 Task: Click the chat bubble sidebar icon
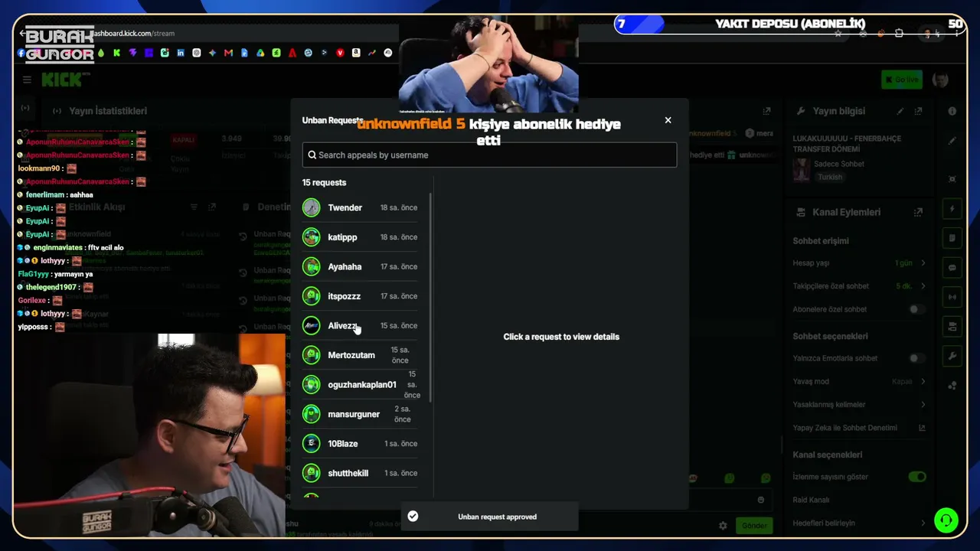[952, 268]
